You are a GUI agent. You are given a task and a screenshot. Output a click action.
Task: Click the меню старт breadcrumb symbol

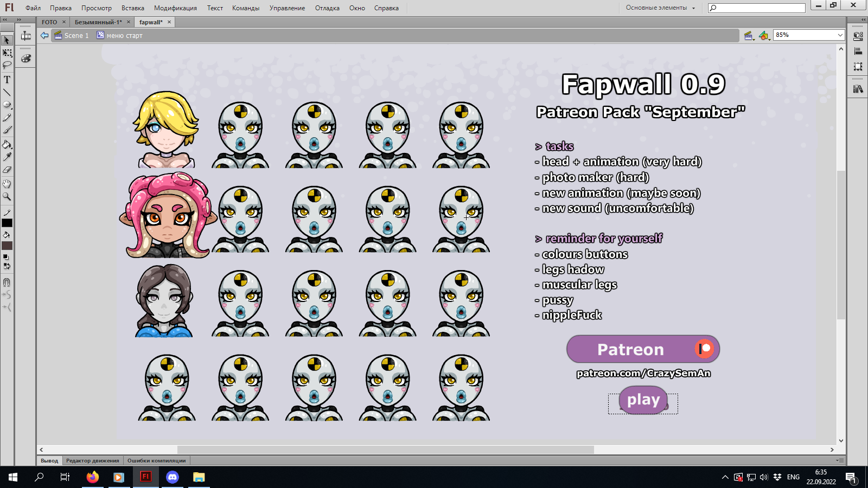pyautogui.click(x=119, y=35)
